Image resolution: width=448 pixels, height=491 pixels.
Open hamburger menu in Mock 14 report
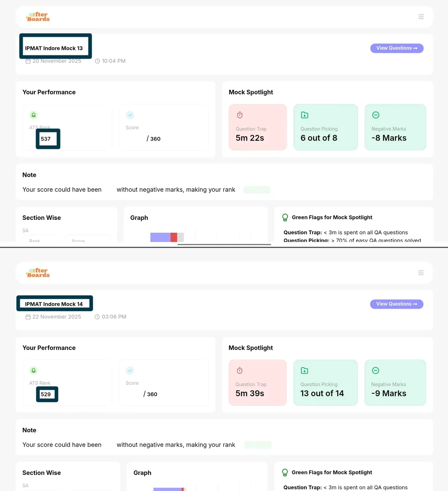point(421,273)
